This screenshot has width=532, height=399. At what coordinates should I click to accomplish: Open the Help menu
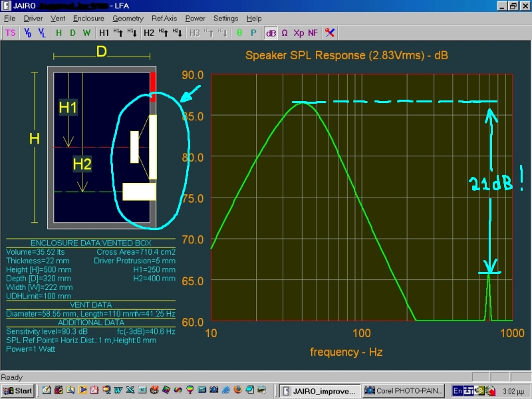254,19
